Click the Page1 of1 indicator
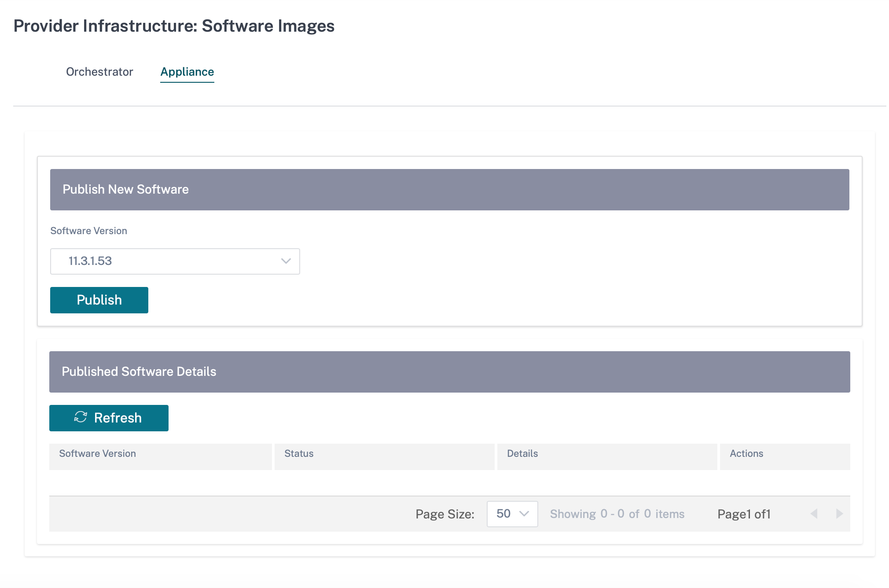 coord(744,514)
